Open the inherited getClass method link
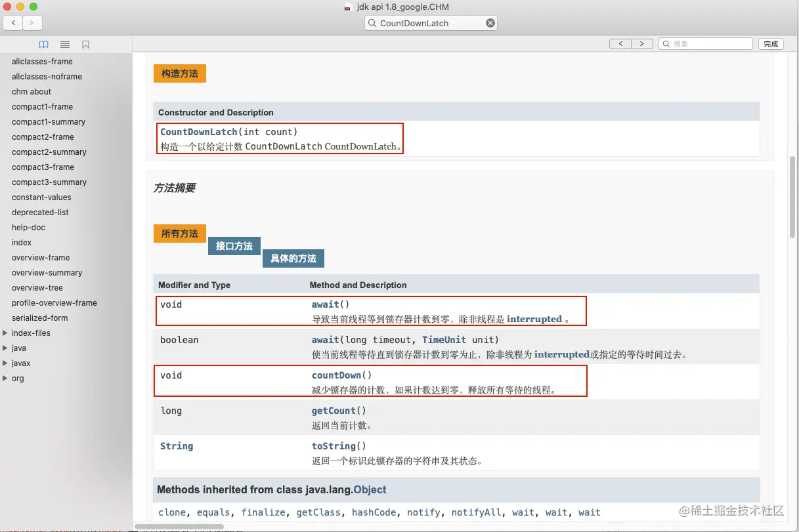The width and height of the screenshot is (799, 532). [318, 512]
